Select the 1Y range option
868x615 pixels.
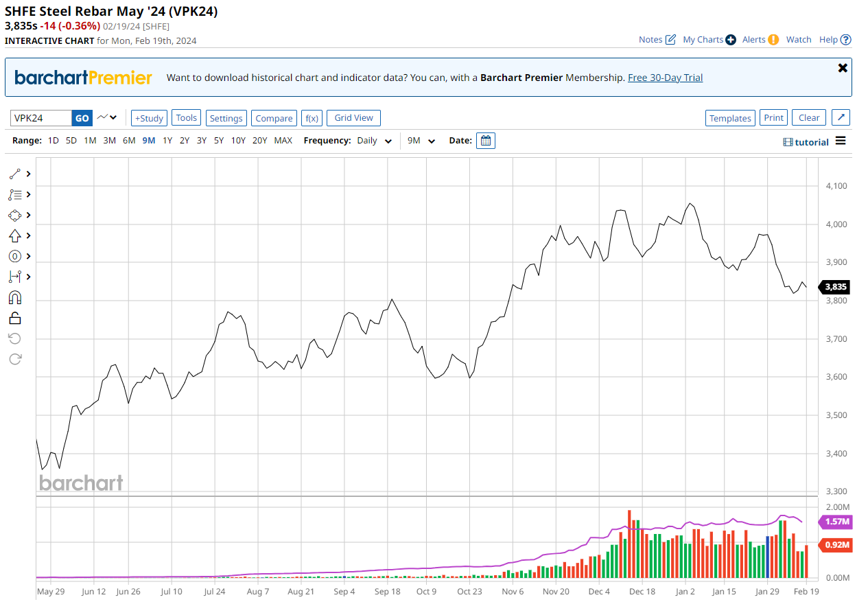tap(167, 141)
